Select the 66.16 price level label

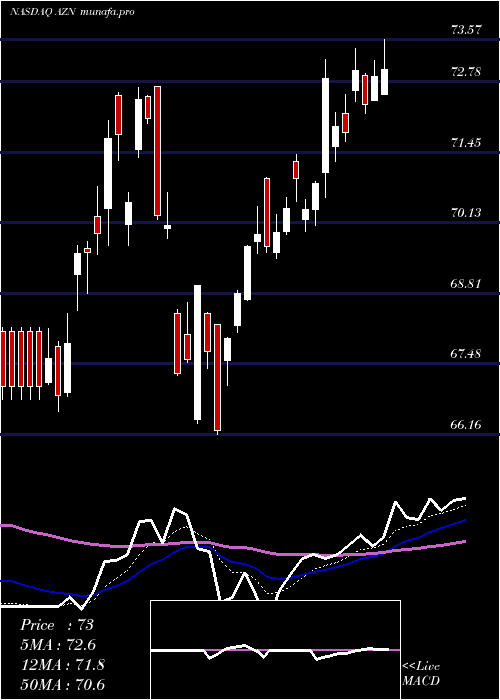pos(466,424)
